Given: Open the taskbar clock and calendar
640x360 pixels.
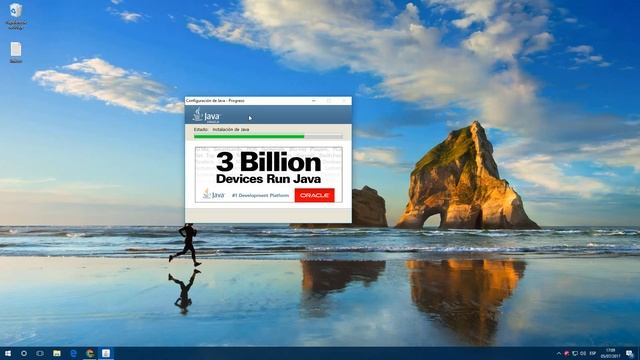Looking at the screenshot, I should pos(610,353).
